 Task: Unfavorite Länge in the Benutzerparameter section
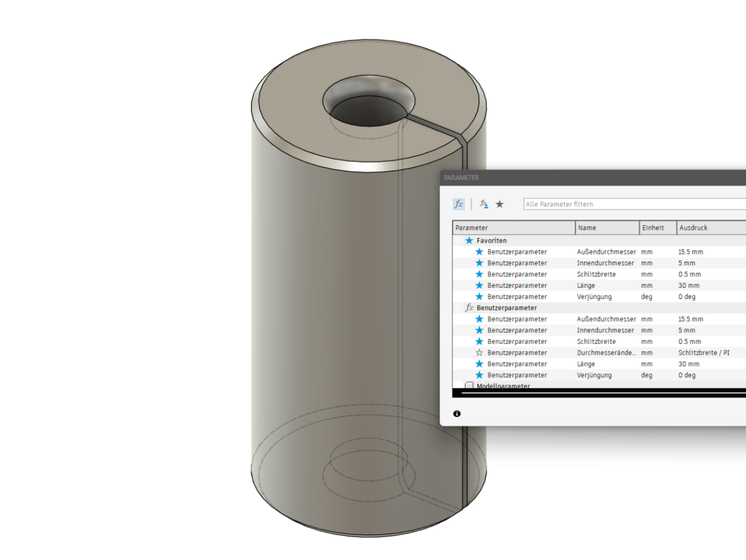tap(479, 364)
